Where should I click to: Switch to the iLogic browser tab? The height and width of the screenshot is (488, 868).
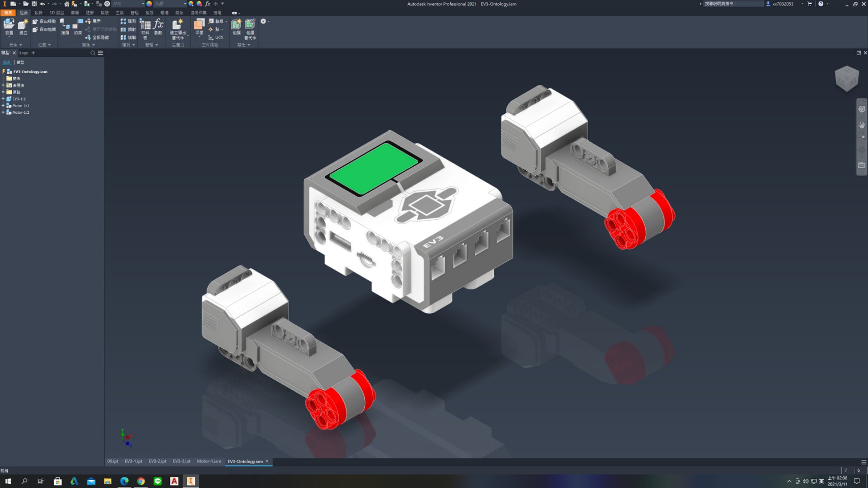pos(24,53)
